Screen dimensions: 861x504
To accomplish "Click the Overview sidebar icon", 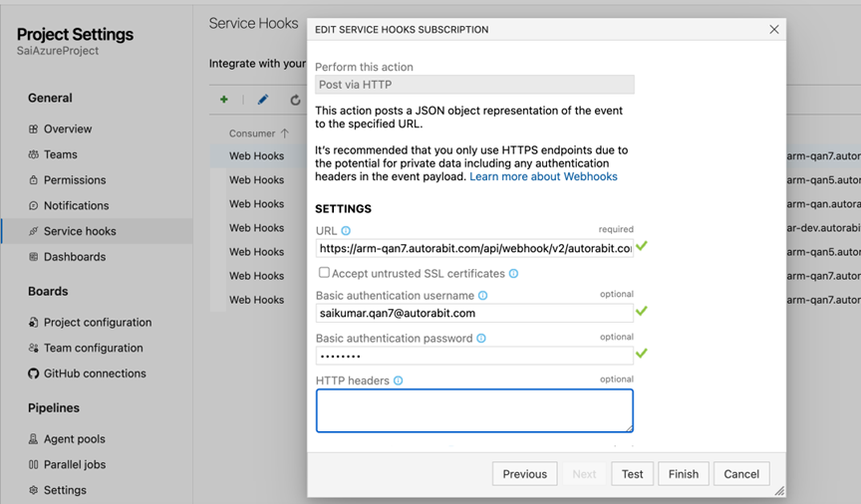I will coord(34,129).
